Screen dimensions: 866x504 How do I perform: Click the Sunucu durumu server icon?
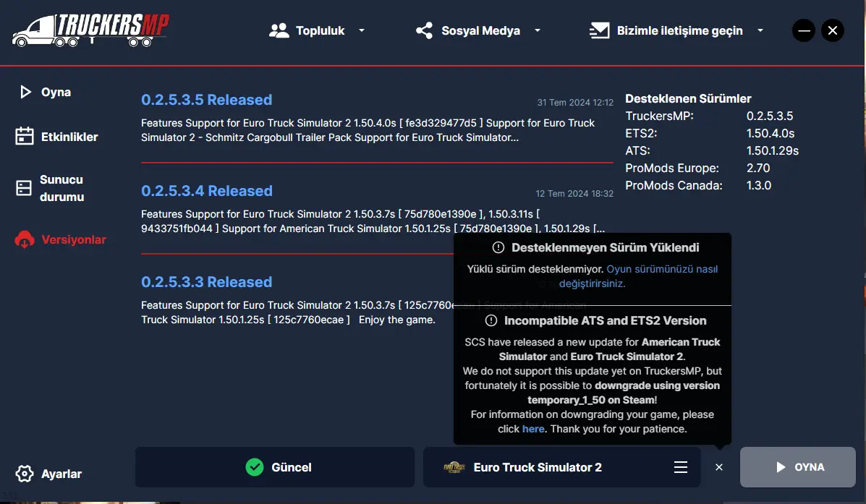pos(24,188)
